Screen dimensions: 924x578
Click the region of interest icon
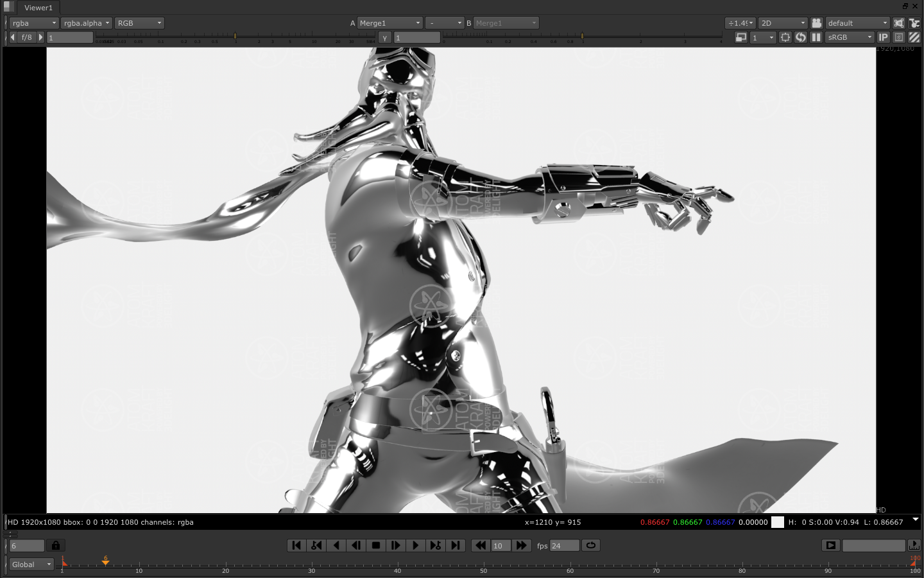[785, 37]
